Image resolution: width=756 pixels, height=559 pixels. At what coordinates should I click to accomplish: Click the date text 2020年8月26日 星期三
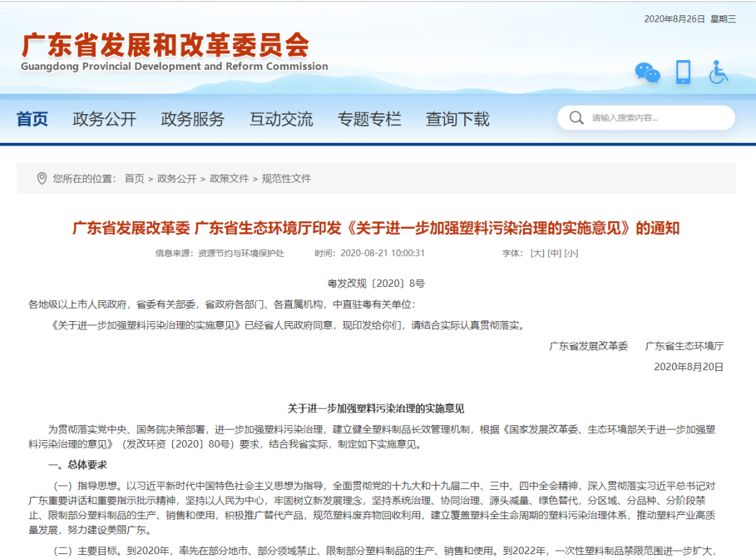tap(690, 19)
